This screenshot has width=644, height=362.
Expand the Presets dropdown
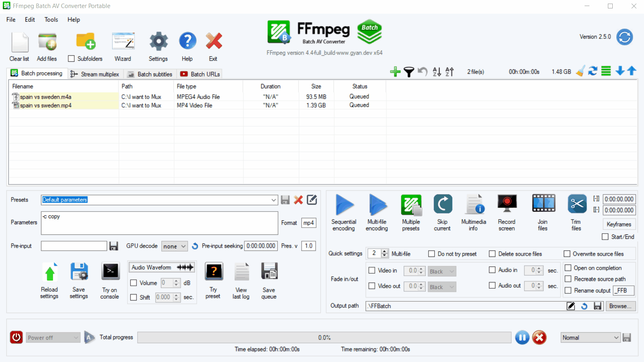(x=274, y=200)
